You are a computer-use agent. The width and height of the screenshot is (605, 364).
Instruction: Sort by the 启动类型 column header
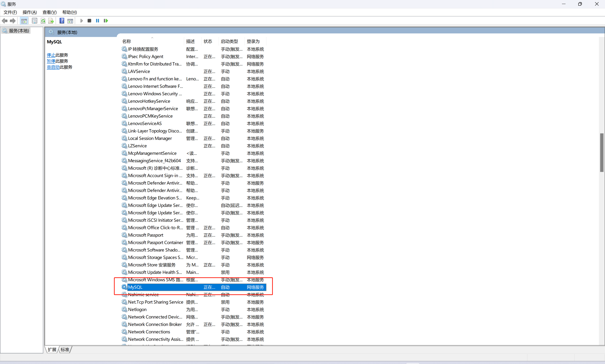(229, 41)
